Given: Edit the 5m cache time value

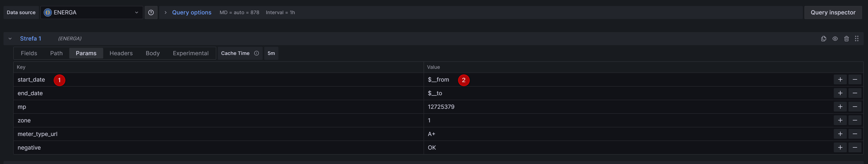Looking at the screenshot, I should tap(271, 53).
